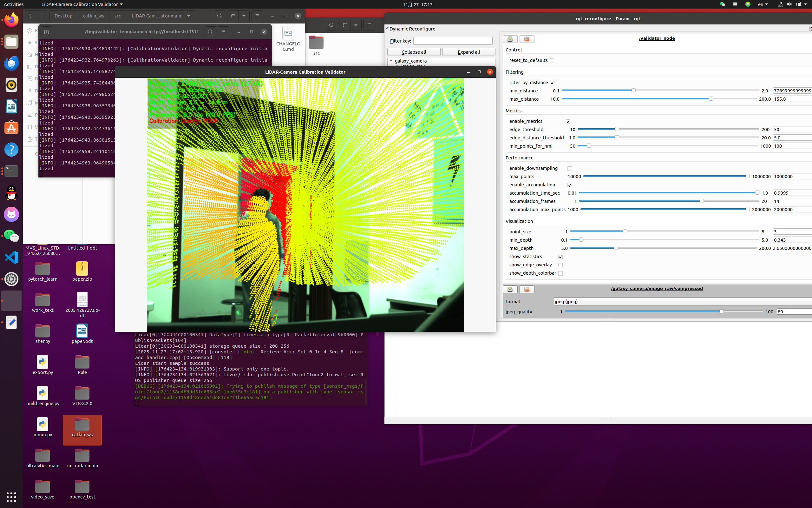
Task: Open rm_radar-main desktop folder
Action: [82, 458]
